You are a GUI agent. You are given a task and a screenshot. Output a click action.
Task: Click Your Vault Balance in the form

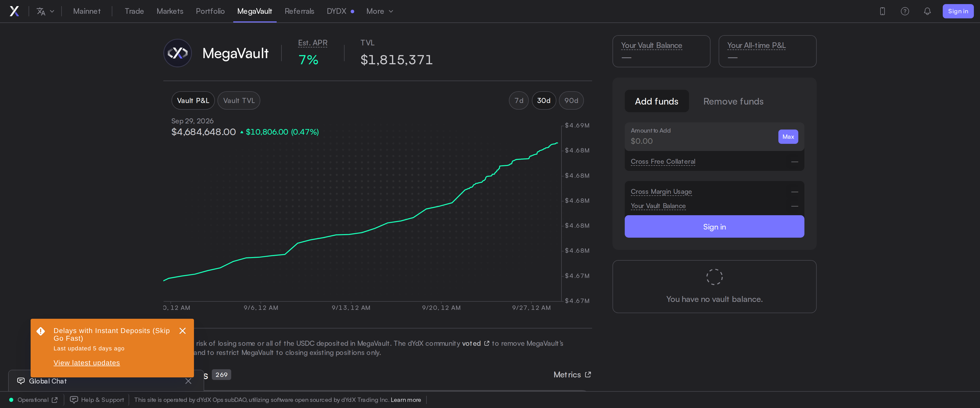[x=658, y=206]
